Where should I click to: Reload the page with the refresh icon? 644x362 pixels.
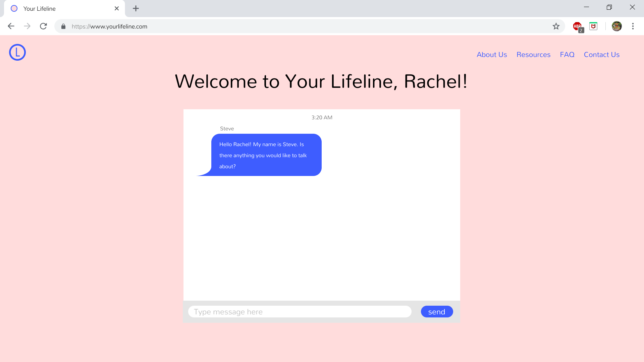click(x=43, y=26)
